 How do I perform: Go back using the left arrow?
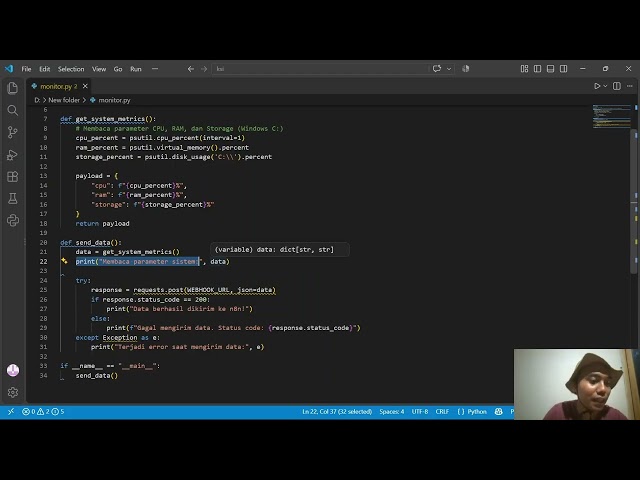(x=191, y=69)
